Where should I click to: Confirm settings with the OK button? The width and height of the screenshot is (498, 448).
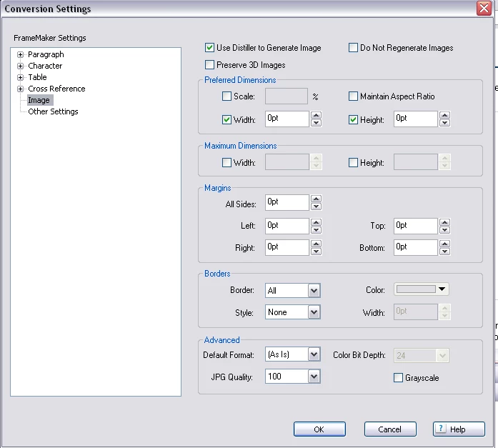319,429
